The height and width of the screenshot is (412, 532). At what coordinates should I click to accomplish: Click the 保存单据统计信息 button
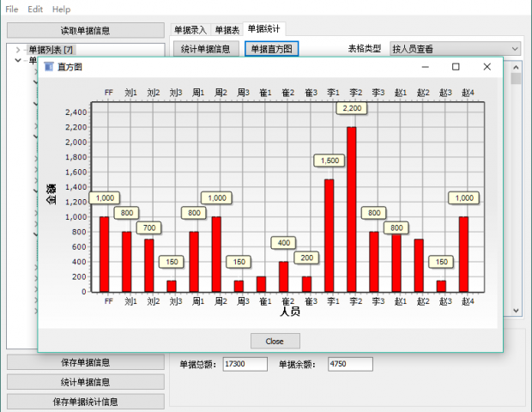click(x=84, y=402)
